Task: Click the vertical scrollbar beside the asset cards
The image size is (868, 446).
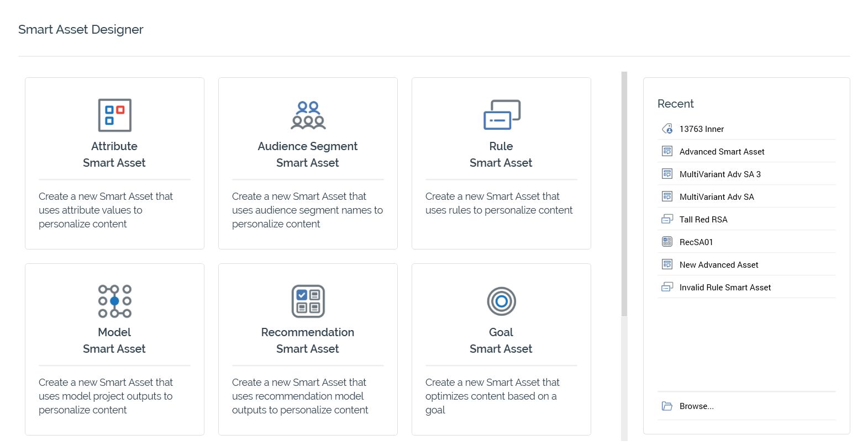Action: click(624, 193)
